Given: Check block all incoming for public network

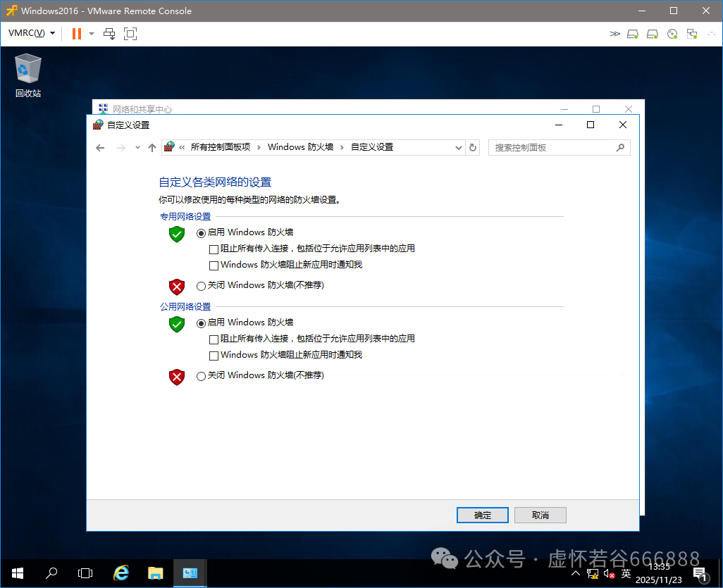Looking at the screenshot, I should (x=214, y=339).
